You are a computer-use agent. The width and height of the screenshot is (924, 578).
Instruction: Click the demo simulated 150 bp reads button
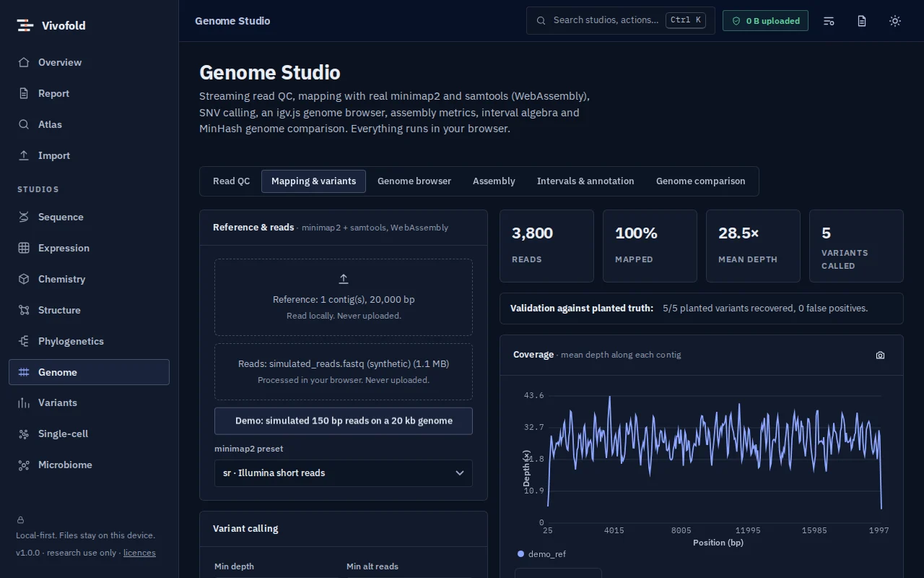344,421
